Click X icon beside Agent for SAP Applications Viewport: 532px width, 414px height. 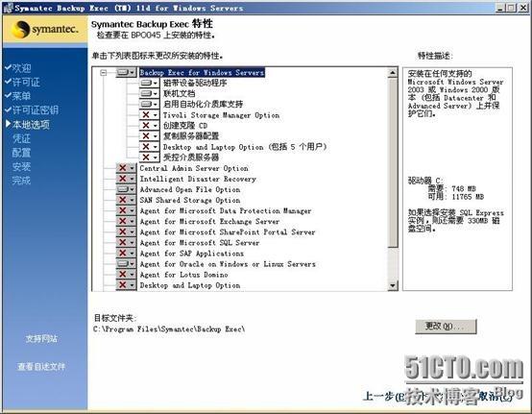[x=126, y=254]
